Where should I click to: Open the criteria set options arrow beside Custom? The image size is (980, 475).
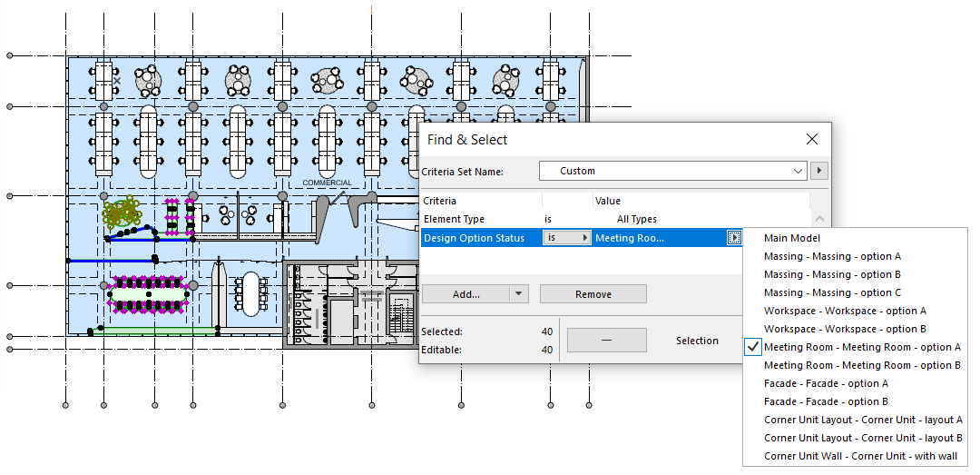(x=819, y=171)
